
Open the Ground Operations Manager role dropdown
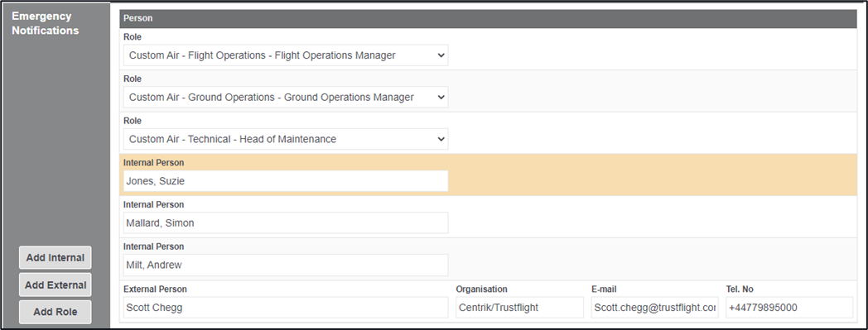pos(286,98)
